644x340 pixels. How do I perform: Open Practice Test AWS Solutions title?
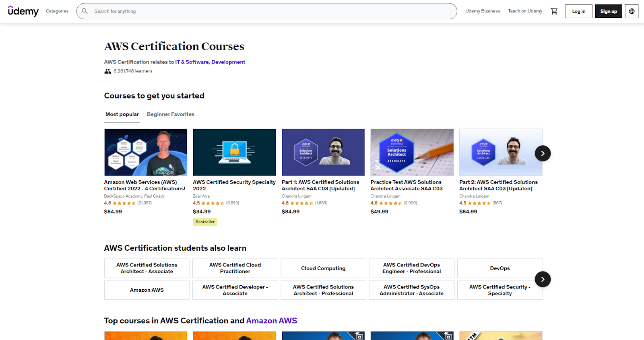pyautogui.click(x=407, y=185)
